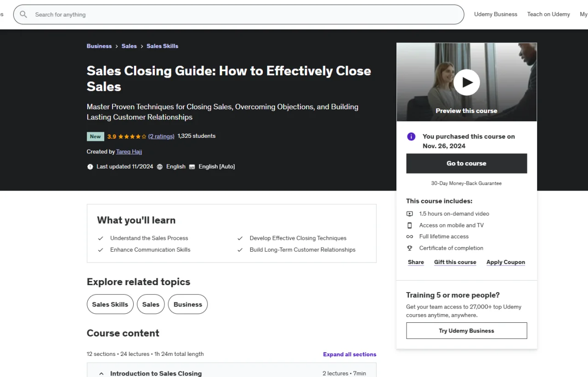Collapse the Introduction to Sales Closing section
This screenshot has height=377, width=588.
pyautogui.click(x=102, y=374)
